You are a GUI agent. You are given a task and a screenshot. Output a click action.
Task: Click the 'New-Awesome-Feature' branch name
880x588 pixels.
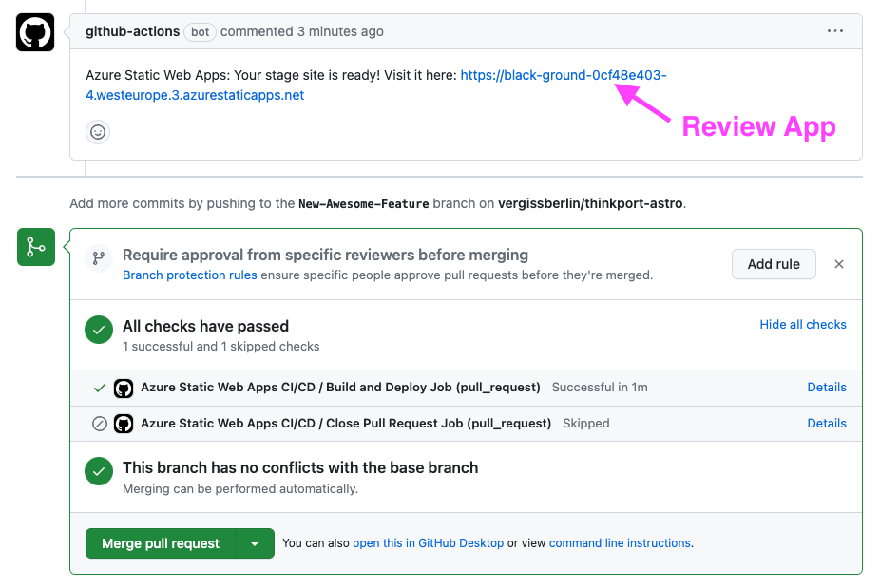(x=364, y=203)
